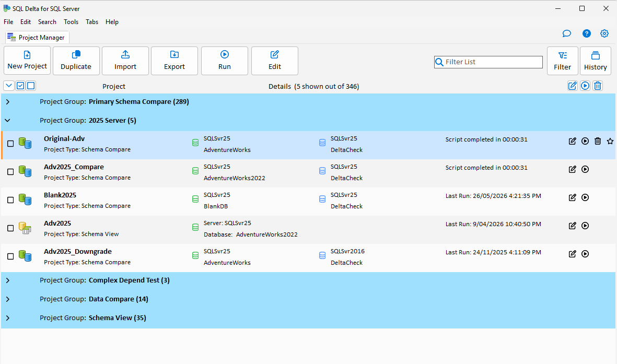
Task: Expand Primary Schema Compare group
Action: pyautogui.click(x=8, y=101)
